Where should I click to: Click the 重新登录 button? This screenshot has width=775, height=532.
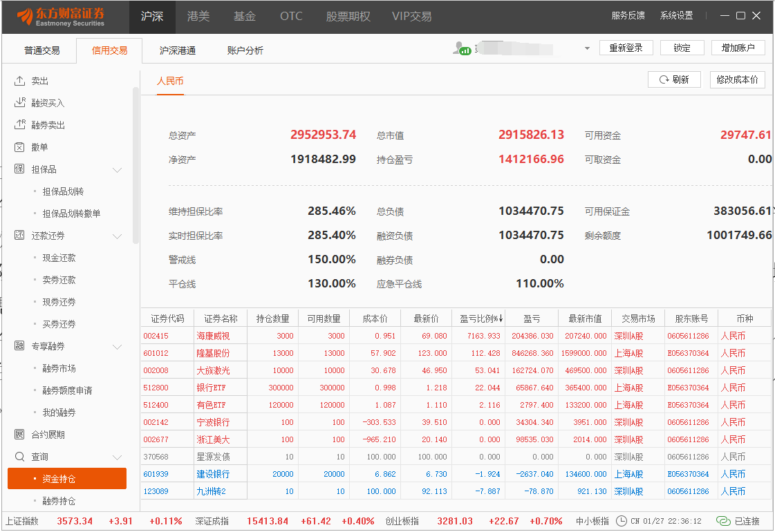tap(626, 48)
